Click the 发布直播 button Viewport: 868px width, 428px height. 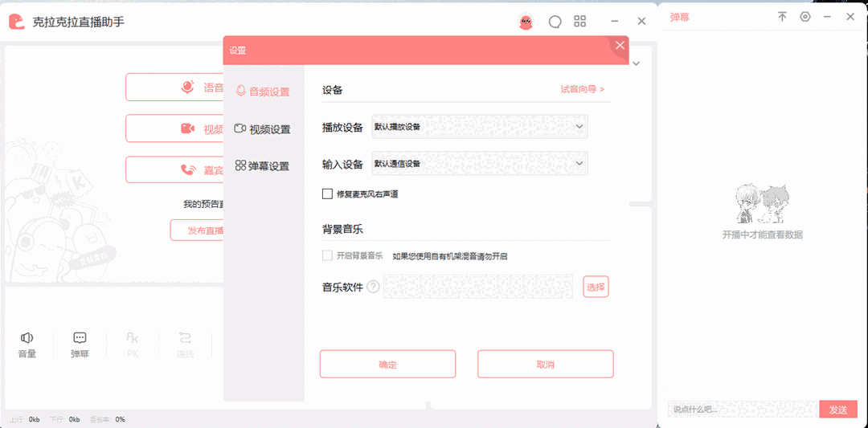point(197,230)
